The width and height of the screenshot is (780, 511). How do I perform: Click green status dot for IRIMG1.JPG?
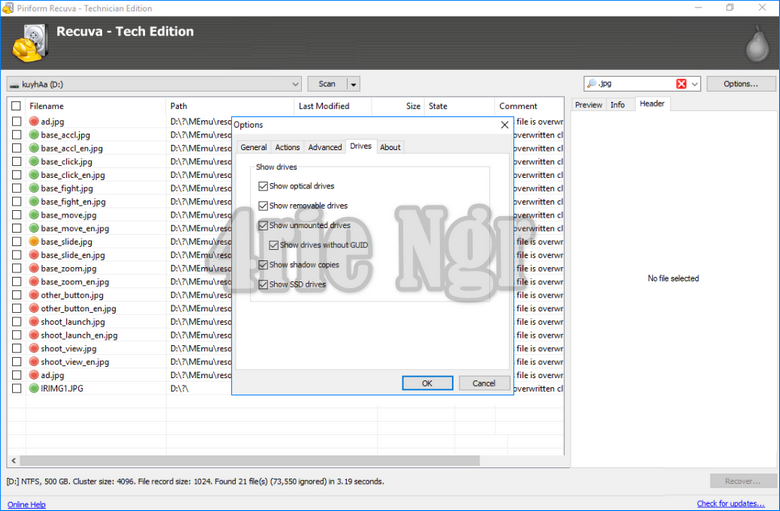34,388
